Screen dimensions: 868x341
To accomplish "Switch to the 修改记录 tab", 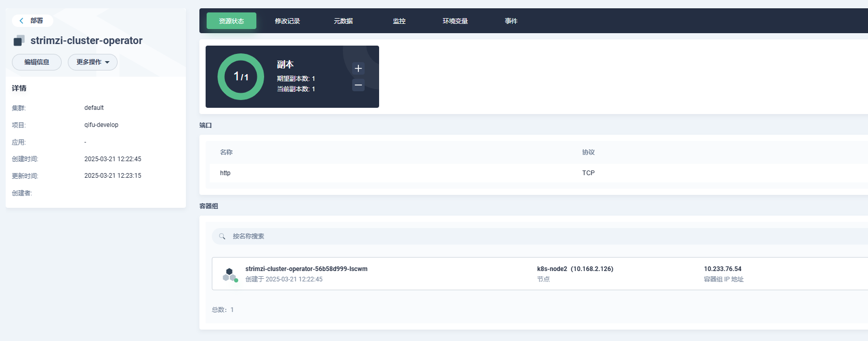I will (x=287, y=21).
